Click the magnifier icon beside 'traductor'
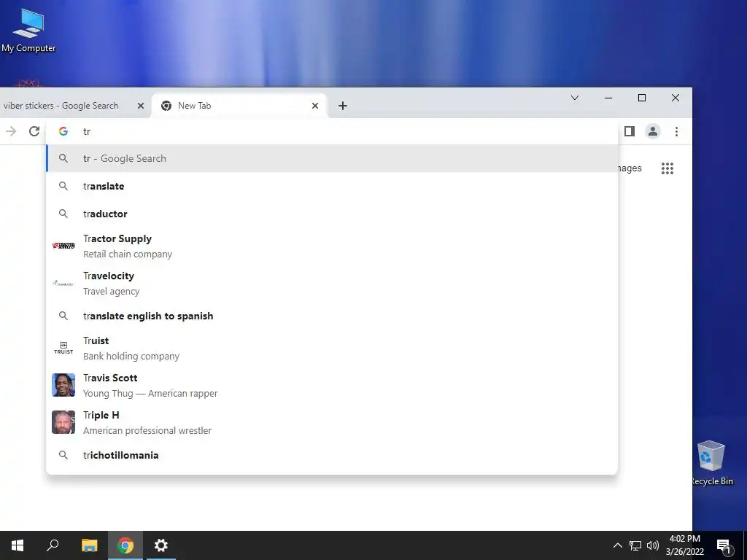Screen dimensions: 747x560 tap(63, 214)
